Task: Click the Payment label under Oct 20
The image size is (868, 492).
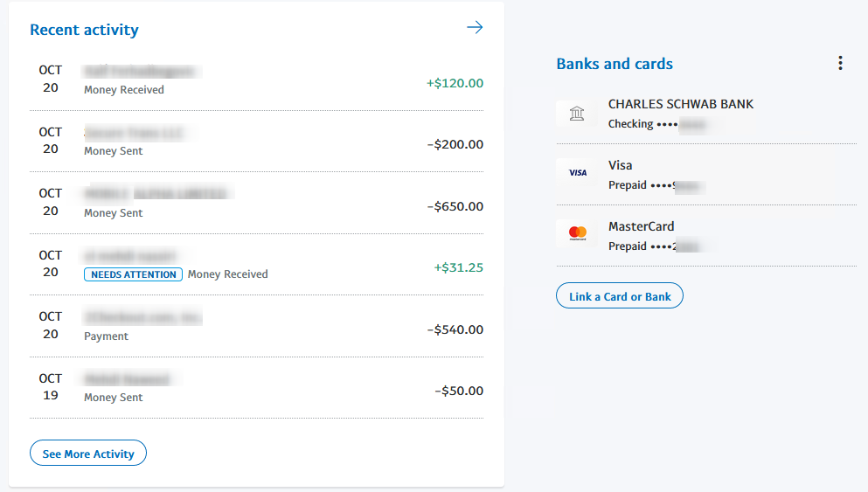Action: (106, 336)
